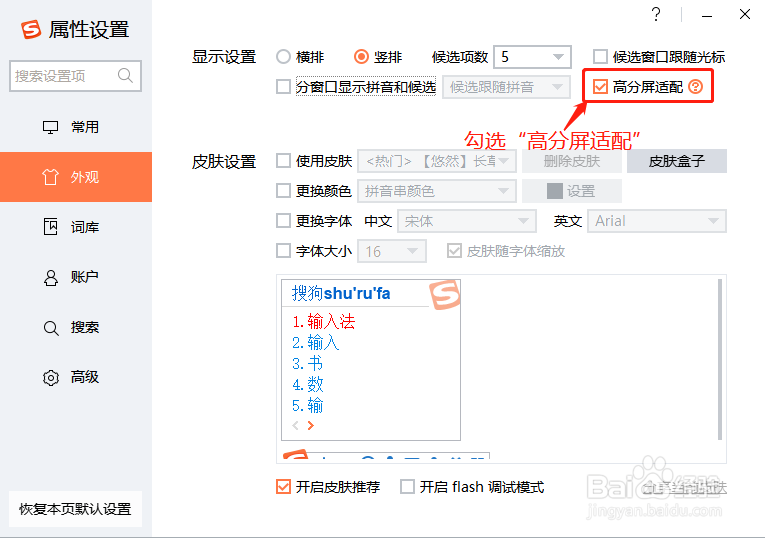Viewport: 765px width, 538px height.
Task: Tick the 更换颜色 checkbox
Action: [x=283, y=191]
